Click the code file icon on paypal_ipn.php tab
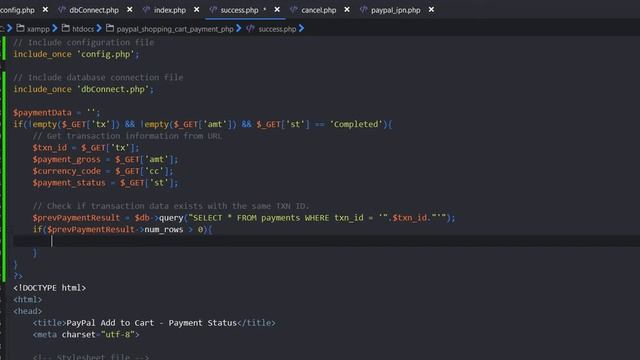This screenshot has width=640, height=360. coord(364,9)
